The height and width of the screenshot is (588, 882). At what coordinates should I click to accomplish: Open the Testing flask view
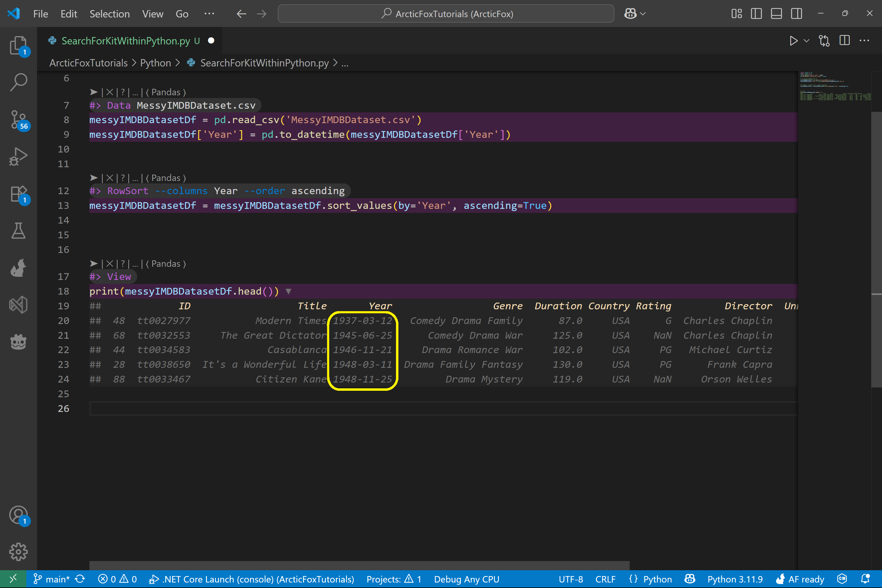click(18, 231)
